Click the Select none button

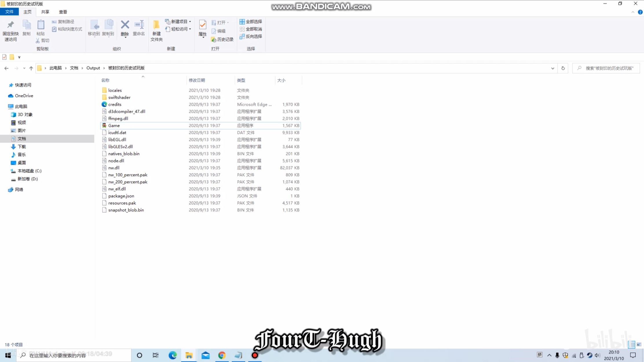(251, 29)
